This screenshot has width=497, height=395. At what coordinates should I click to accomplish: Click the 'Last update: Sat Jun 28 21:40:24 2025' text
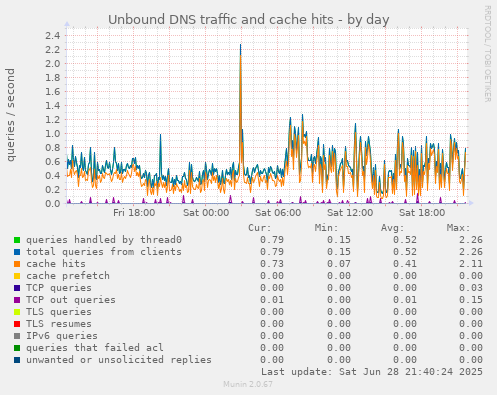pyautogui.click(x=372, y=372)
